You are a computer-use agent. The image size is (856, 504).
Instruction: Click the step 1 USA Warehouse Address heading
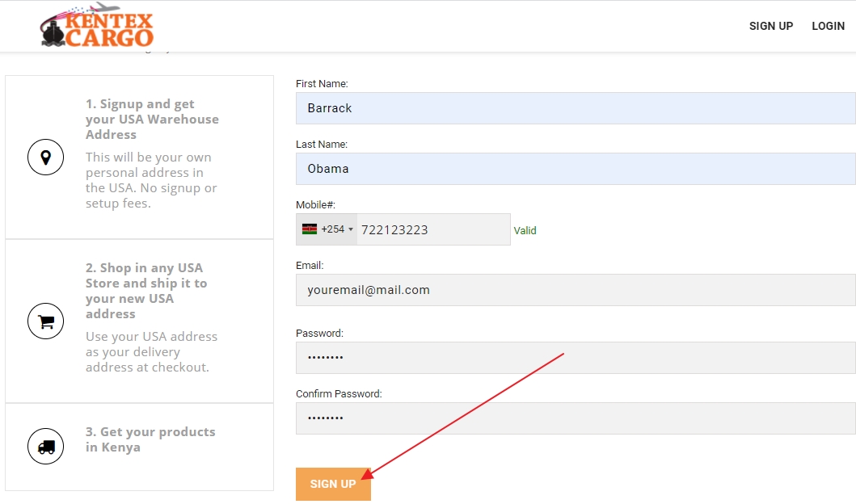(152, 120)
